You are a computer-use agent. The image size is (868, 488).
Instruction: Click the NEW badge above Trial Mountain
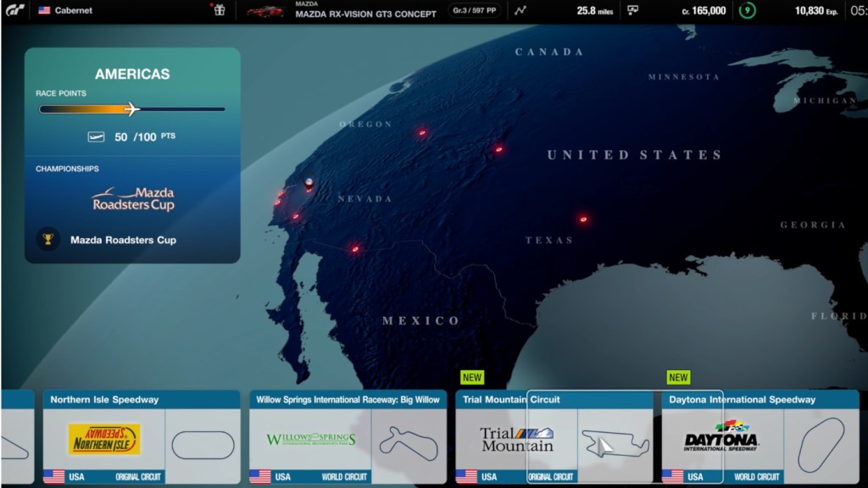click(472, 377)
